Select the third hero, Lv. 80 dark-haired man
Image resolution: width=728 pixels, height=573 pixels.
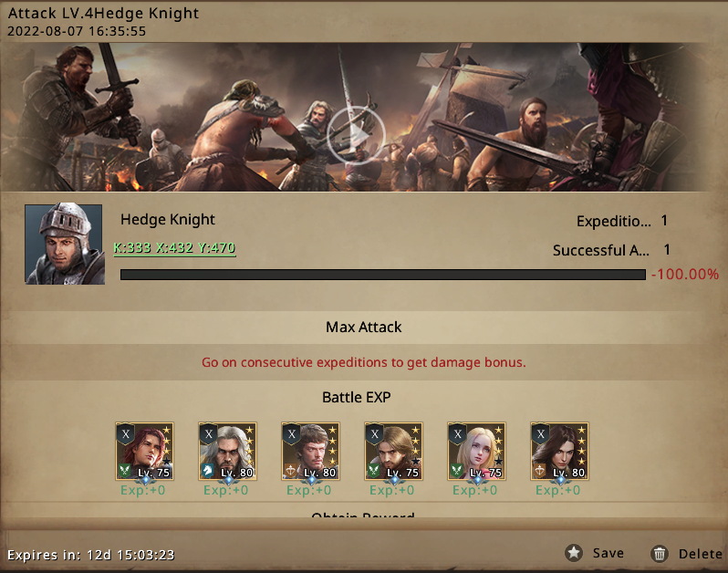click(310, 451)
